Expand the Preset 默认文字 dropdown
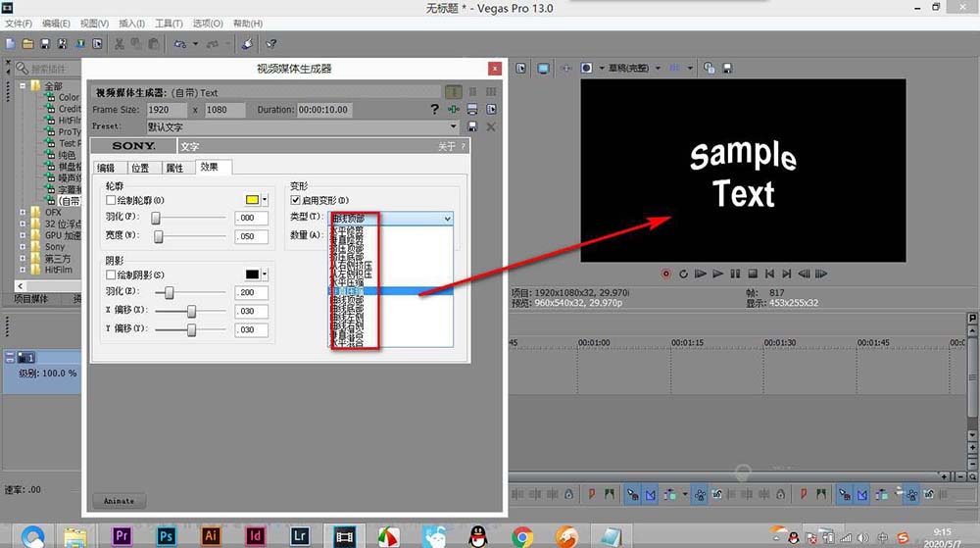Screen dimensions: 980x548 pyautogui.click(x=453, y=126)
